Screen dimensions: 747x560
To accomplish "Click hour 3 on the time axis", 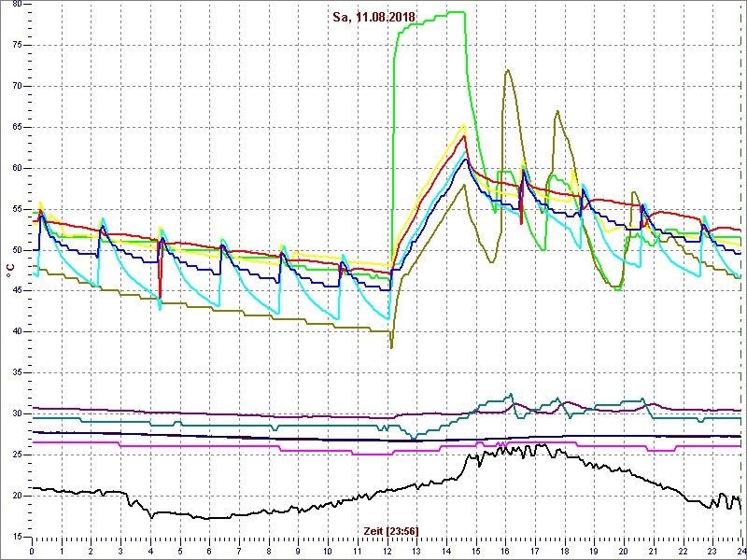I will (120, 550).
